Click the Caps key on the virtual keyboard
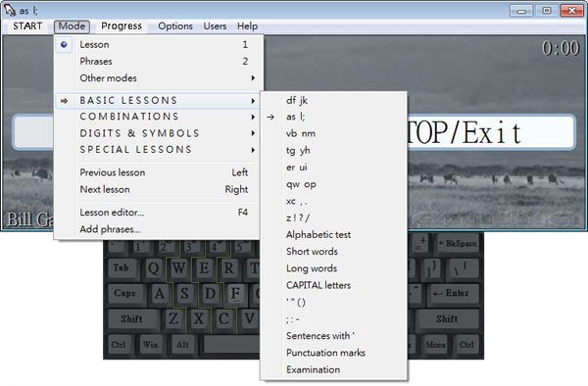The height and width of the screenshot is (386, 588). 125,294
